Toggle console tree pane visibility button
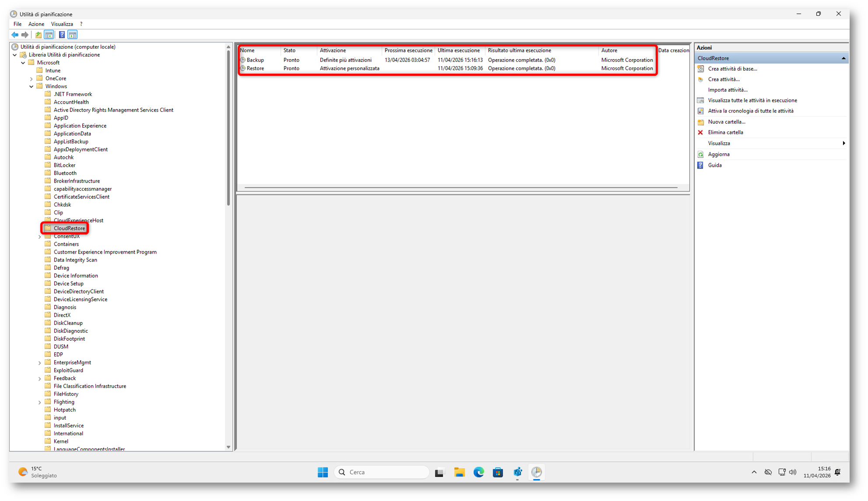This screenshot has width=868, height=501. pyautogui.click(x=49, y=35)
